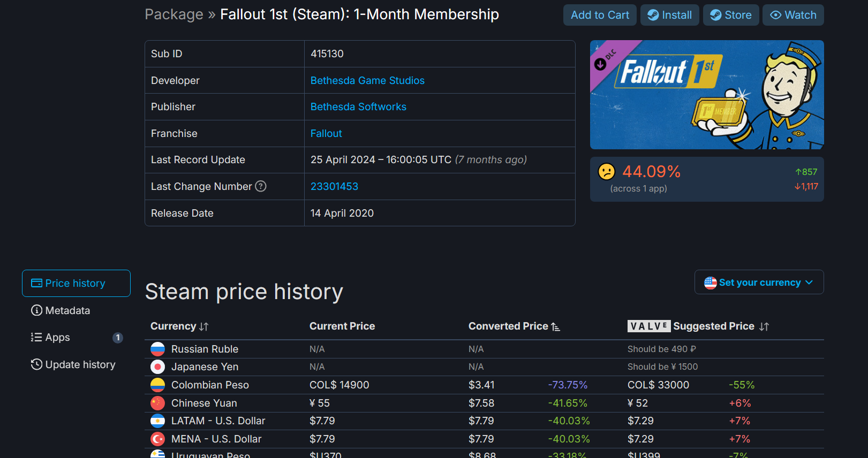Viewport: 868px width, 458px height.
Task: Click the MENA U.S. Dollar flag icon
Action: coord(157,439)
